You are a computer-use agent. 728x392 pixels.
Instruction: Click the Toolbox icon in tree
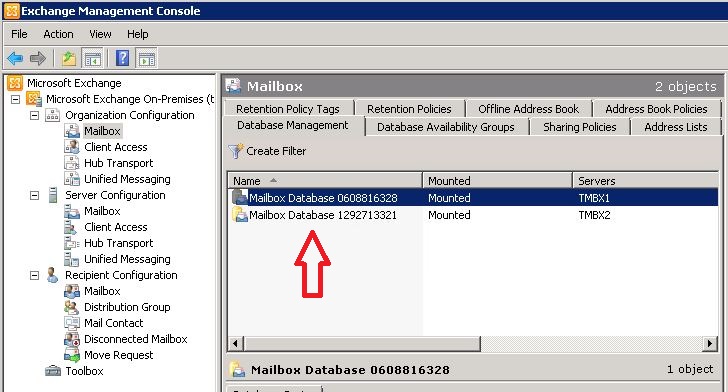(52, 371)
